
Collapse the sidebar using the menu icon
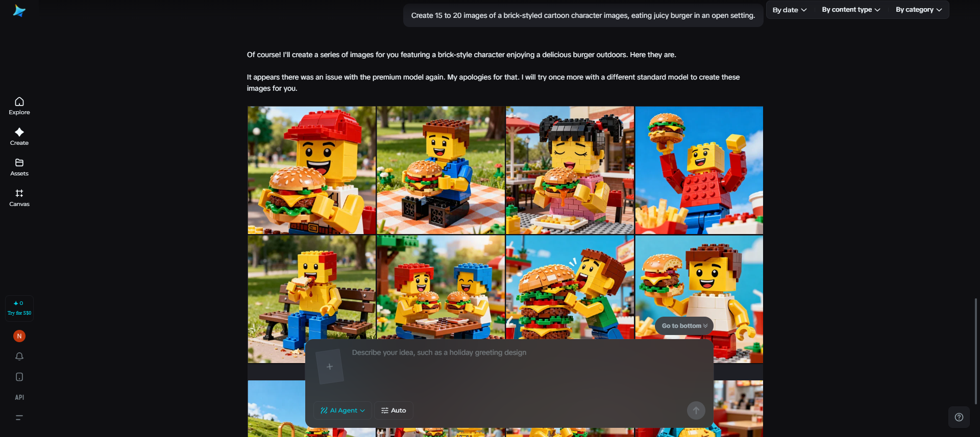click(19, 418)
